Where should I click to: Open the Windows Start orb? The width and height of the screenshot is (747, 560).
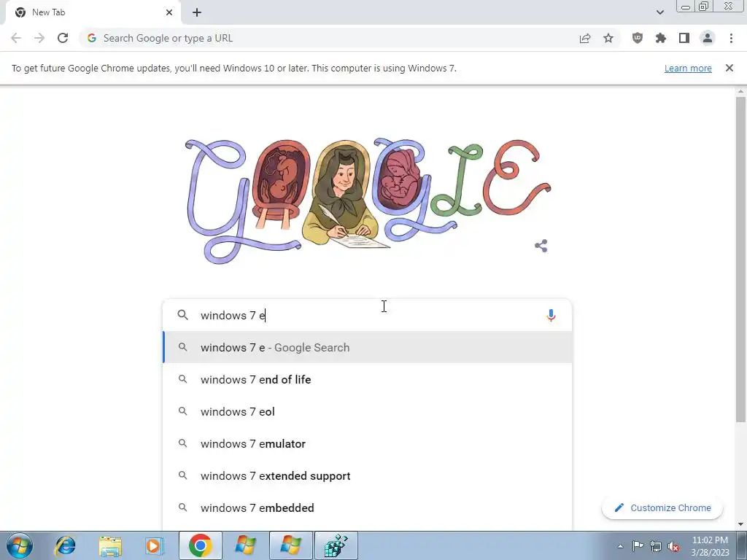(20, 545)
